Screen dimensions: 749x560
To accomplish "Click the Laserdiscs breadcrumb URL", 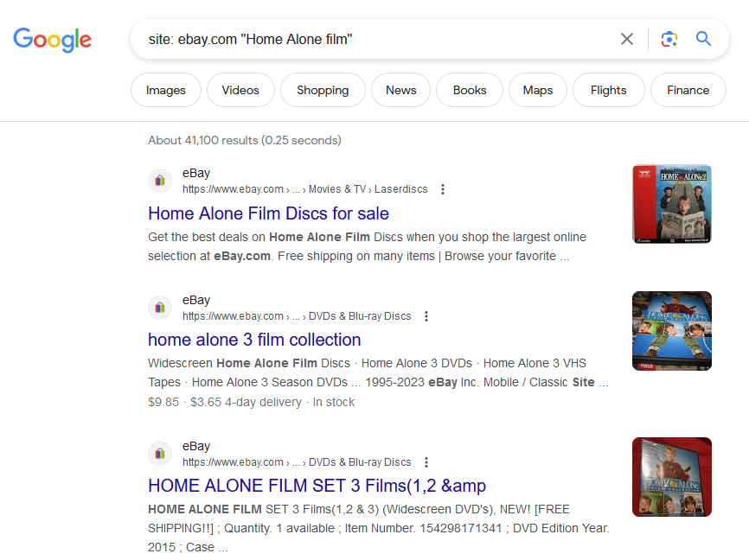I will coord(304,189).
